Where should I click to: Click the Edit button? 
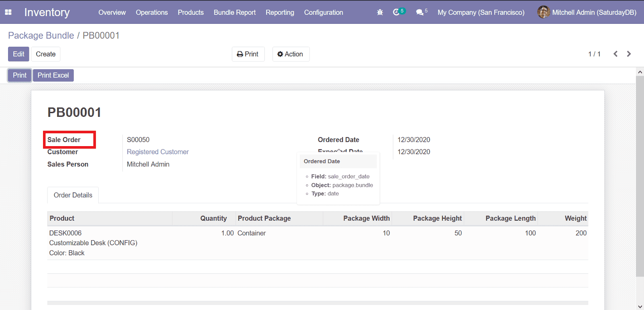19,54
